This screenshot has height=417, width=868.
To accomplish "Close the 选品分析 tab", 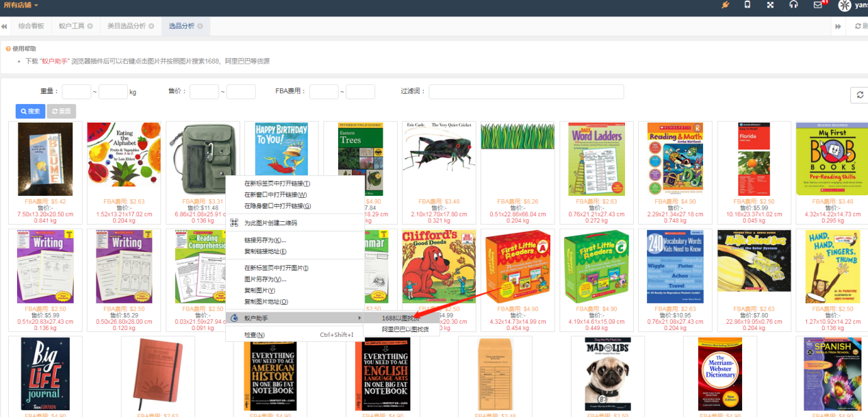I will pyautogui.click(x=200, y=26).
